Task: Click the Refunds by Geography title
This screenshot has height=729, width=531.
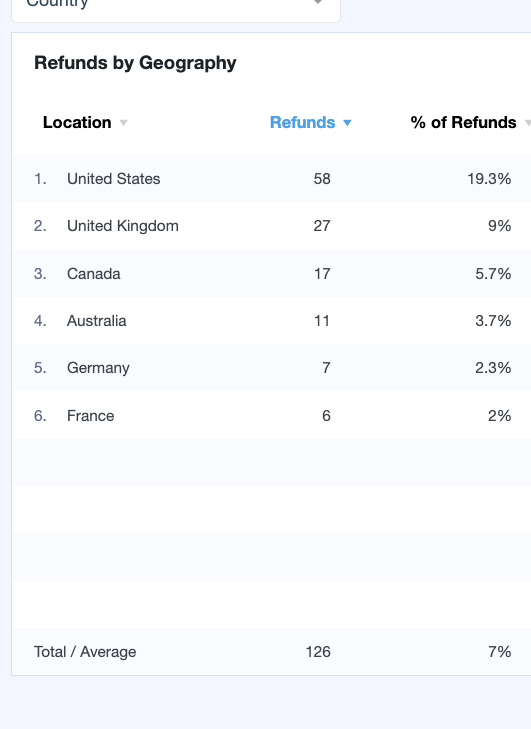Action: pos(135,63)
